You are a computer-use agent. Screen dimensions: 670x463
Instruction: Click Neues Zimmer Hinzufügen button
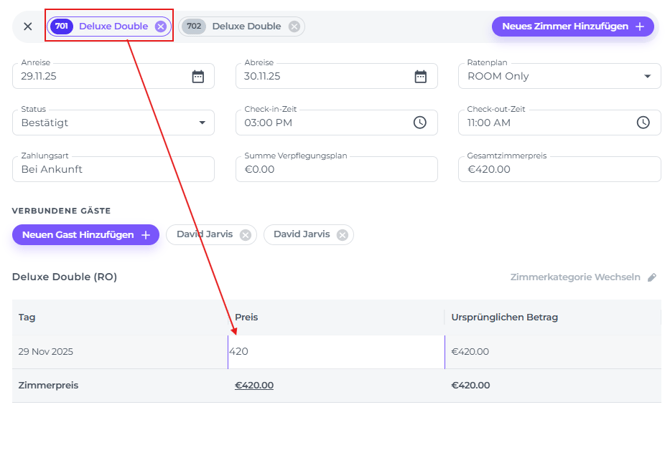pos(573,27)
